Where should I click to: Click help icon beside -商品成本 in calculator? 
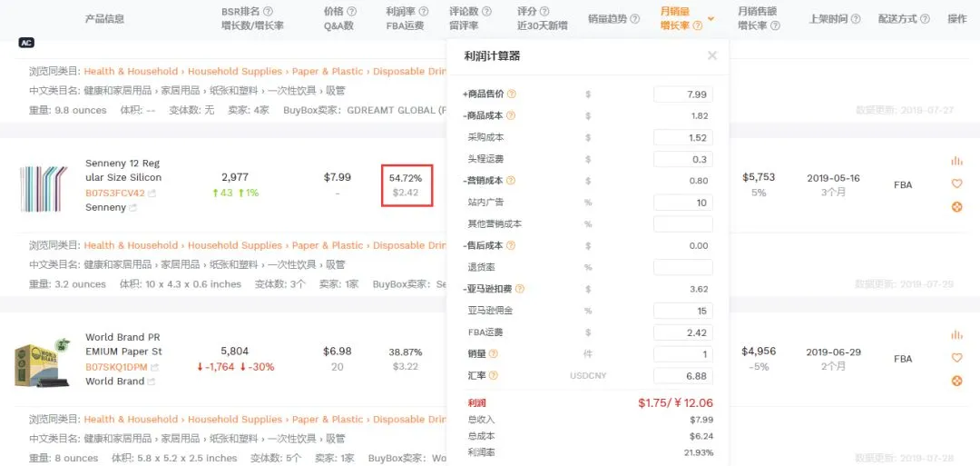click(510, 115)
